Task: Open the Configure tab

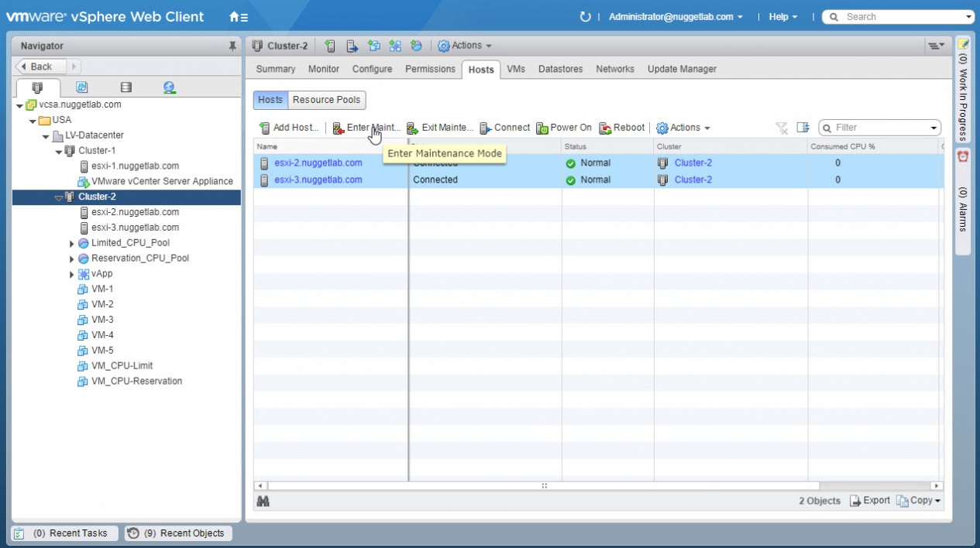Action: click(x=372, y=69)
